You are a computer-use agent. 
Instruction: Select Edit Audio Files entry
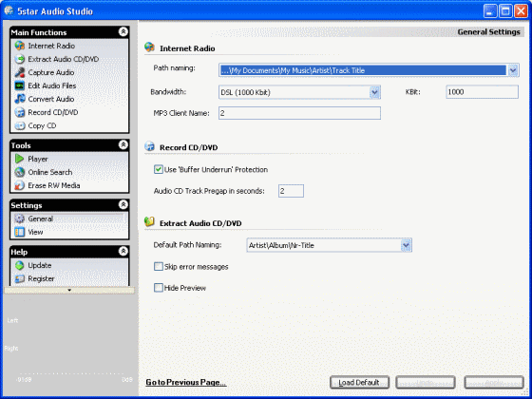pos(52,85)
